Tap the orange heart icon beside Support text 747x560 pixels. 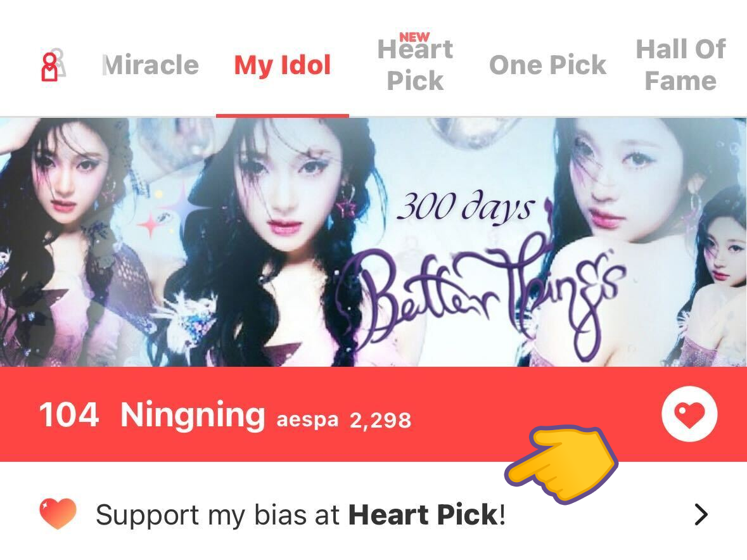point(58,514)
